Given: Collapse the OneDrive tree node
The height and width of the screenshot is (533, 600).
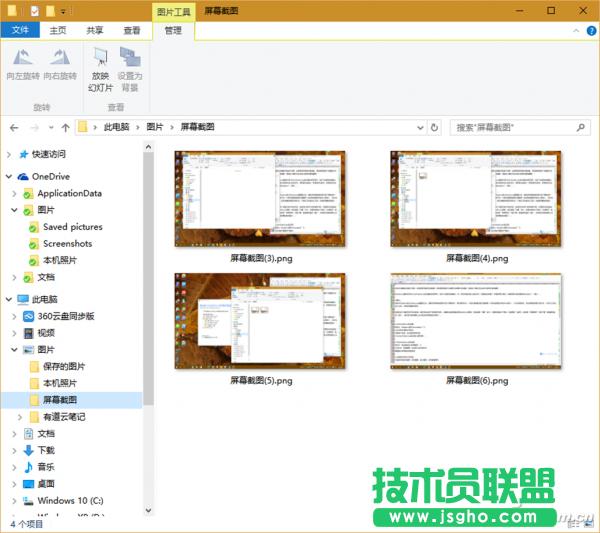Looking at the screenshot, I should pos(10,176).
